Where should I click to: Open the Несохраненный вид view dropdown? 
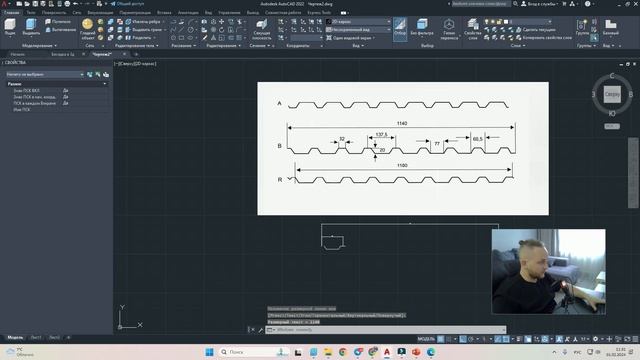click(x=358, y=30)
